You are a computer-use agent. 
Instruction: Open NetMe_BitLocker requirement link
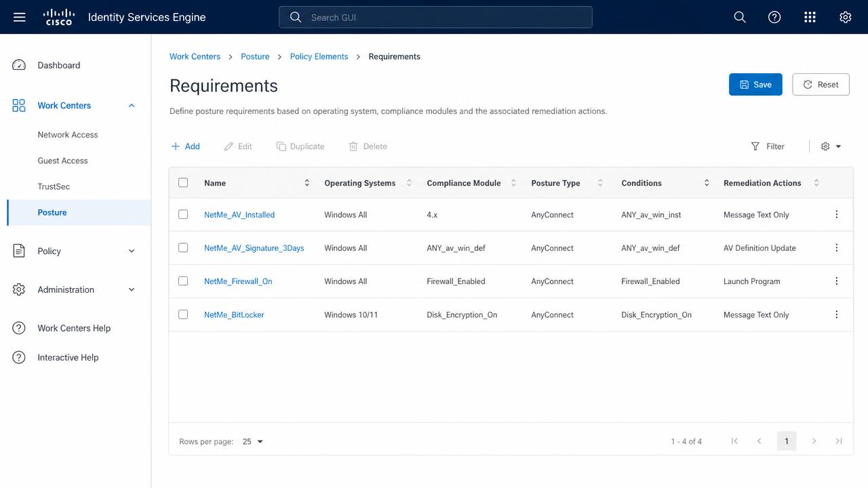(234, 314)
